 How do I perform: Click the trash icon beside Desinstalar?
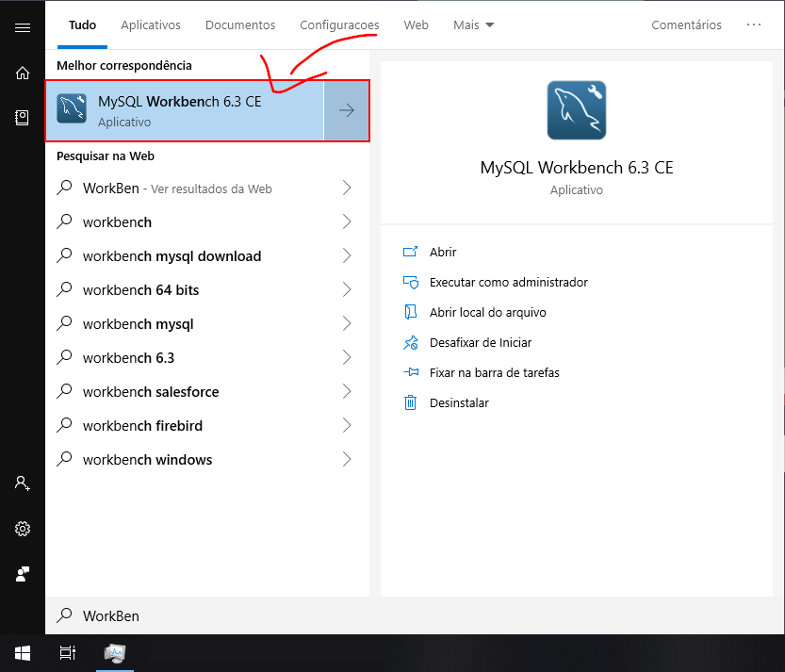click(411, 402)
